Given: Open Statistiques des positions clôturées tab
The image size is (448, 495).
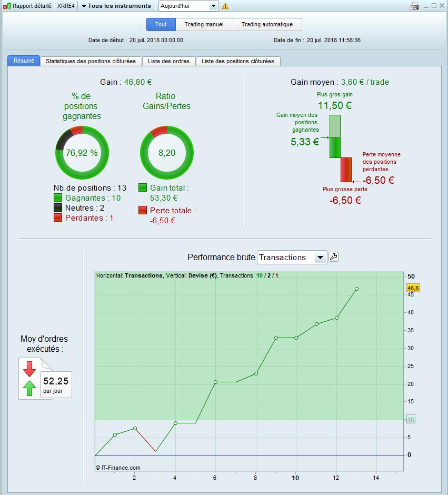Looking at the screenshot, I should click(91, 61).
